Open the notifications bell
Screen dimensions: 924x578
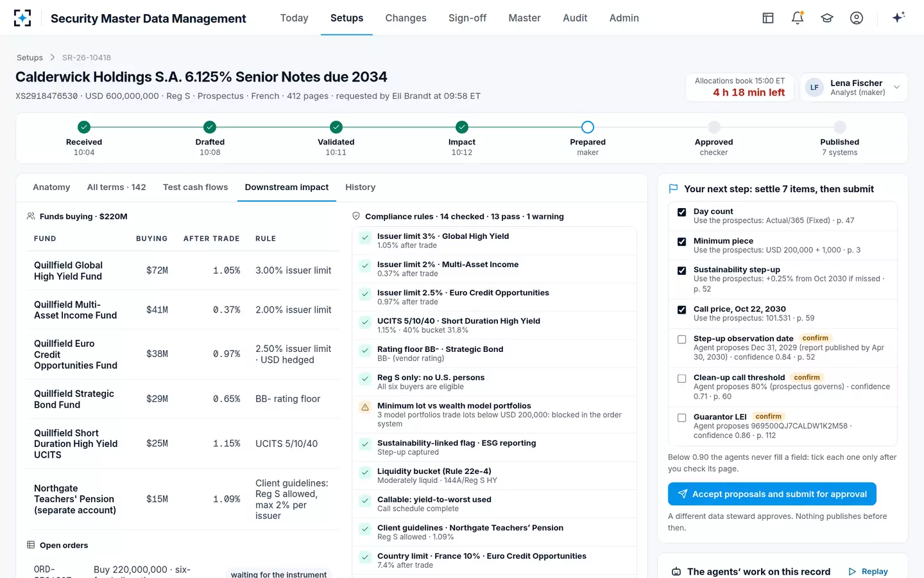[x=798, y=18]
